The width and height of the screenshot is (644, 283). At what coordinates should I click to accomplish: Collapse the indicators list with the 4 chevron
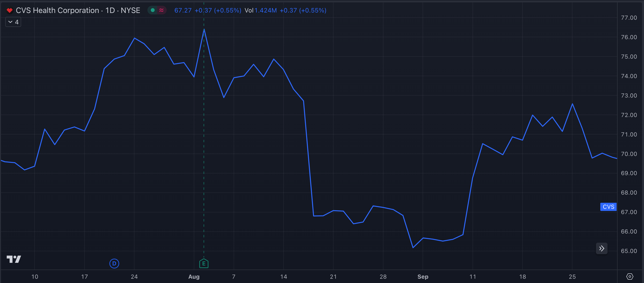coord(13,22)
